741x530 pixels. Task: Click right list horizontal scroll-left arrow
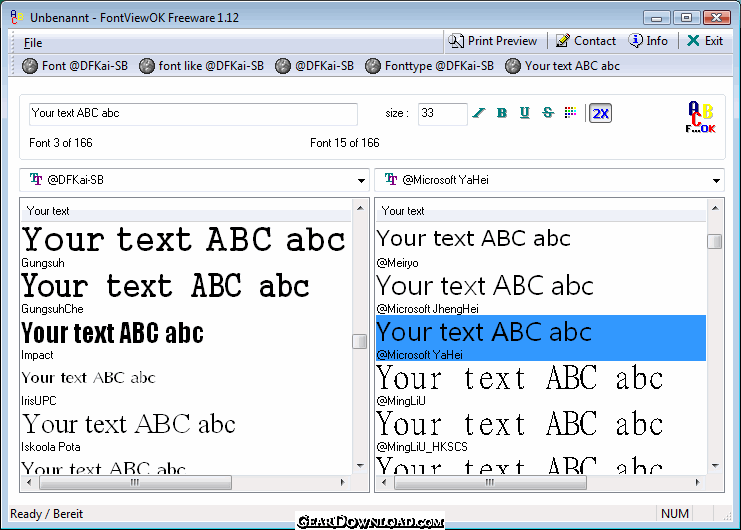pyautogui.click(x=384, y=482)
